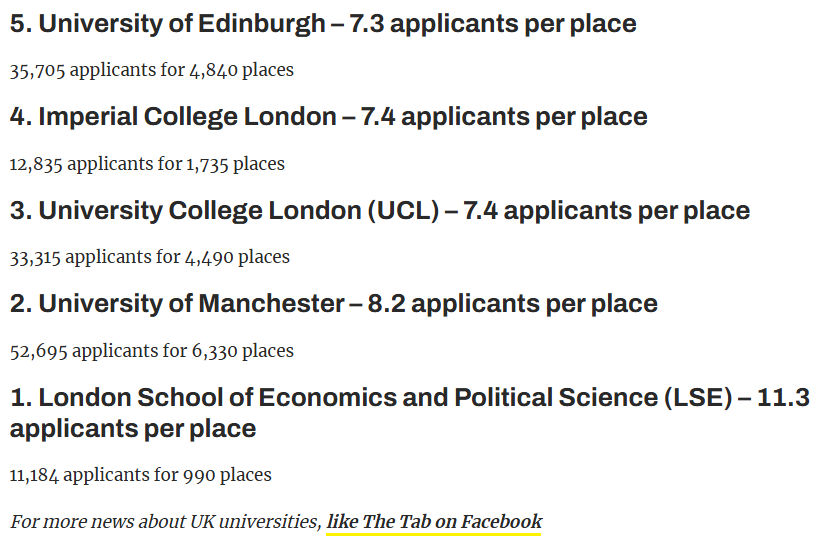Click the 'For more news about UK universities' text
Image resolution: width=837 pixels, height=540 pixels.
[166, 521]
